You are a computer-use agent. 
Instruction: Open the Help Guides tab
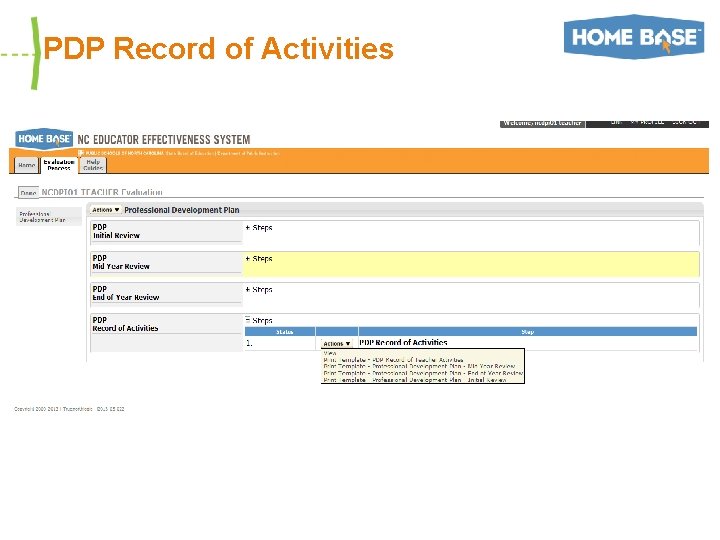click(x=93, y=165)
